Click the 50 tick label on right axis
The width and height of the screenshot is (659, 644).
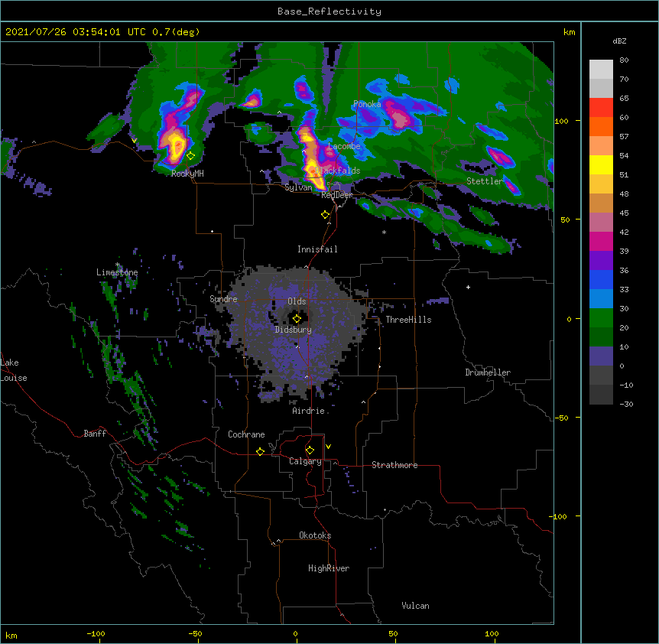(565, 220)
